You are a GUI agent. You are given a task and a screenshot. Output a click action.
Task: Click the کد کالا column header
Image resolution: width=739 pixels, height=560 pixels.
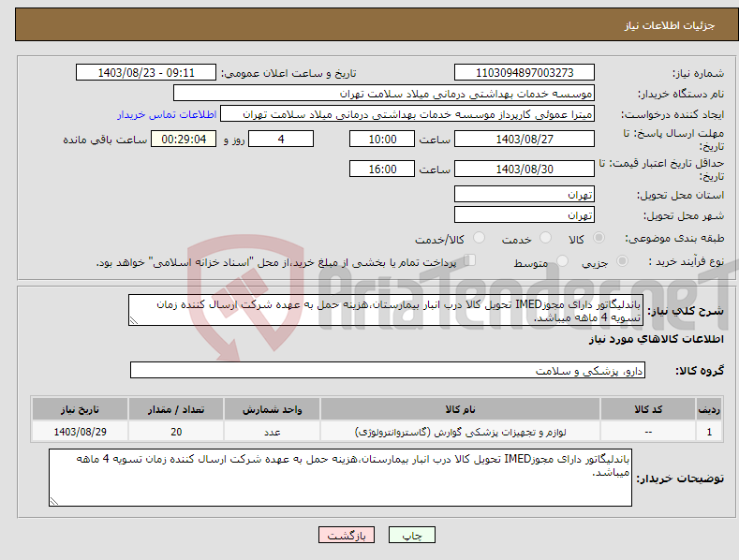(648, 409)
